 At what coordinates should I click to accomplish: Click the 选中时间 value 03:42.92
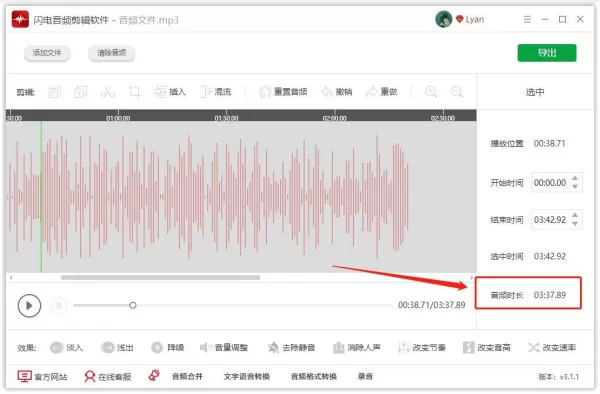[x=550, y=256]
